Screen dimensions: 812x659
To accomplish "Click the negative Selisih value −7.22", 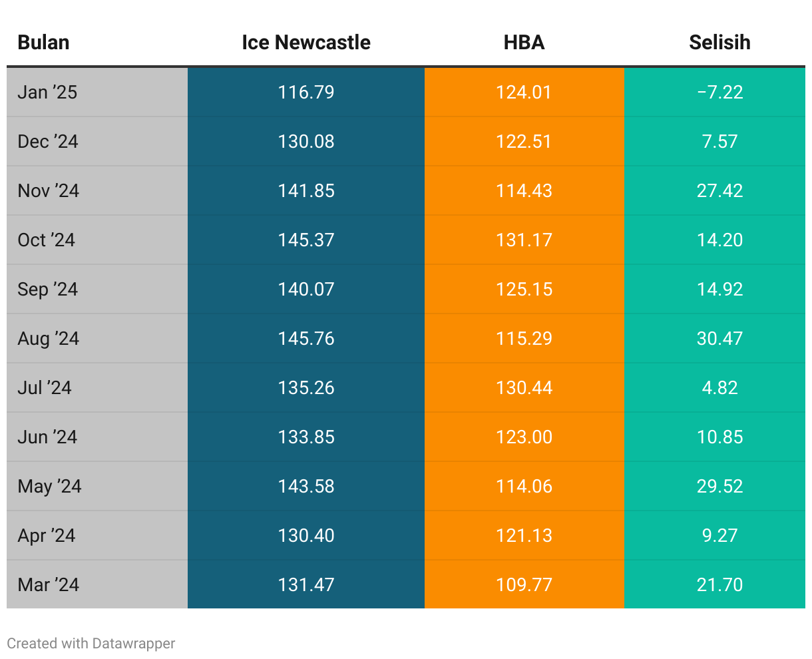I will coord(719,92).
